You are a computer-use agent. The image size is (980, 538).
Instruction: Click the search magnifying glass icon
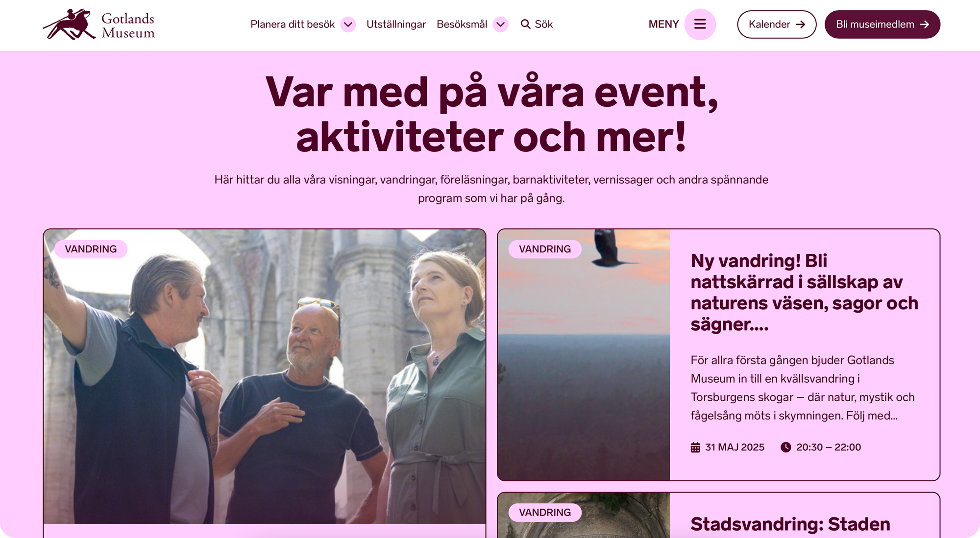pyautogui.click(x=525, y=24)
